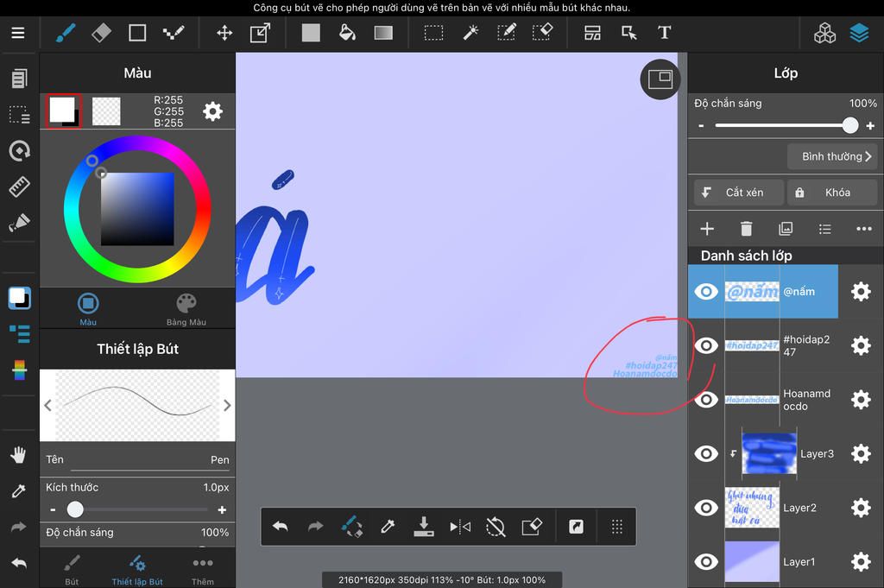Open settings gear for Layer2
The height and width of the screenshot is (588, 884).
tap(861, 508)
